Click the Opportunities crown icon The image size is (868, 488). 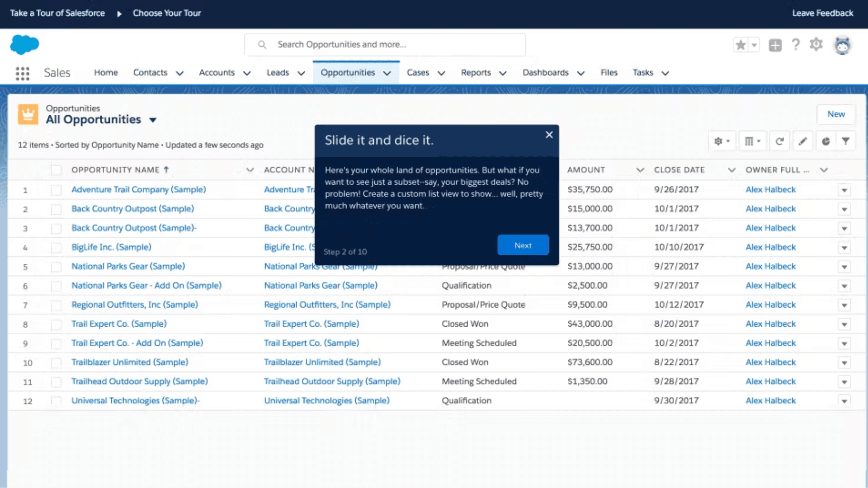(x=28, y=114)
